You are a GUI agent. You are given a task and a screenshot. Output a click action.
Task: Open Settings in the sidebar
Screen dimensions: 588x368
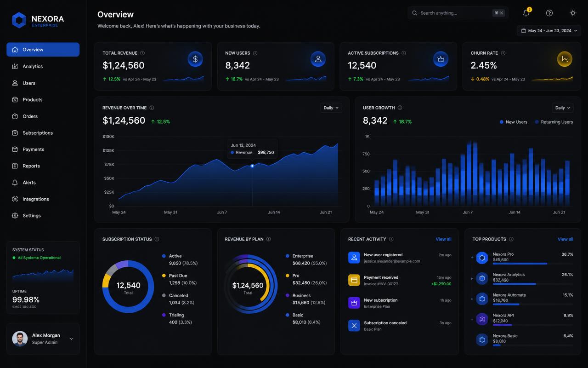pos(43,216)
